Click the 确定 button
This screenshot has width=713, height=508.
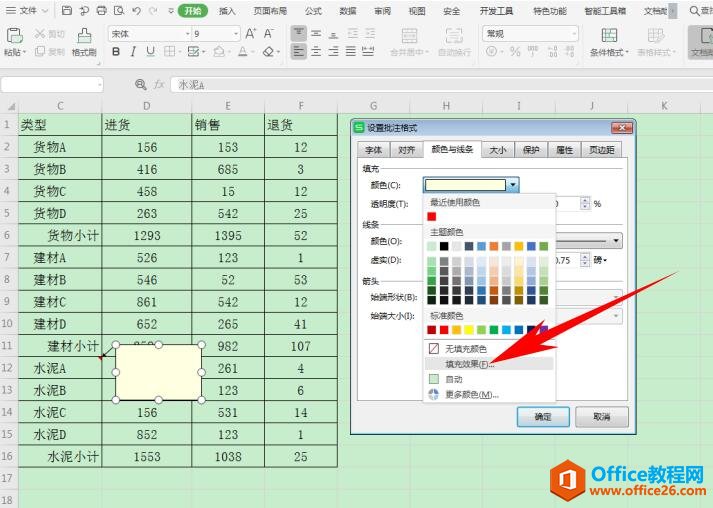tap(543, 416)
